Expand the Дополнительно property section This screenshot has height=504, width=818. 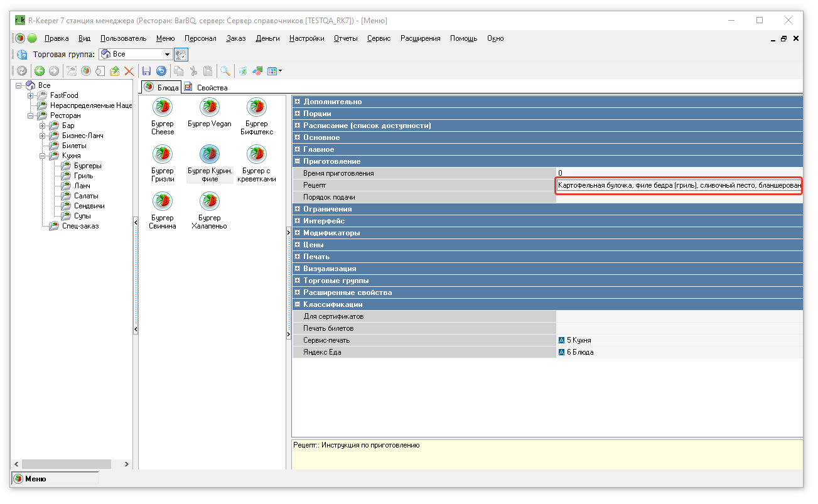[298, 102]
